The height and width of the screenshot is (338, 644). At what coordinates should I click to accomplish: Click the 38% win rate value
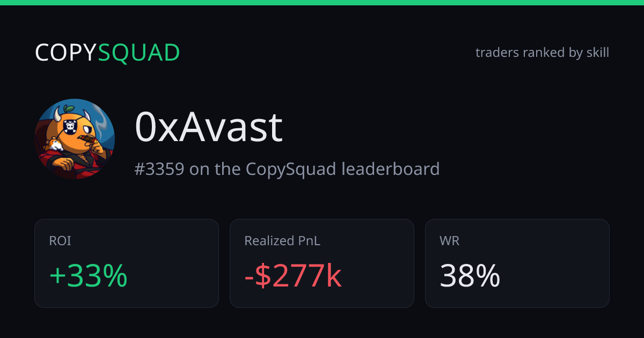(470, 276)
